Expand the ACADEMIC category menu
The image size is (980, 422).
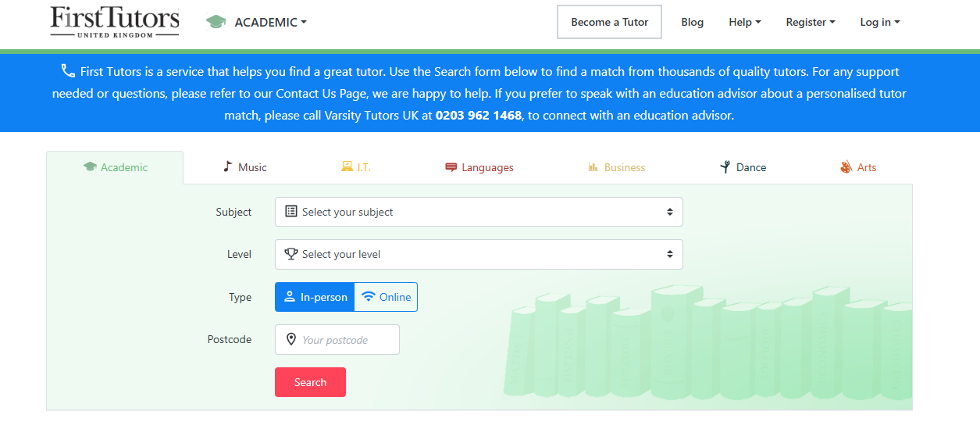pos(270,22)
